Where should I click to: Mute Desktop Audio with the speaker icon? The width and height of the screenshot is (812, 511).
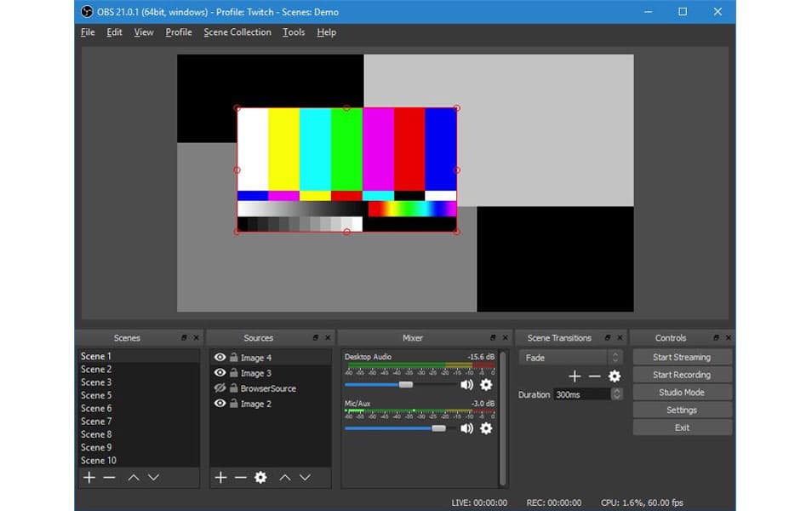[466, 386]
